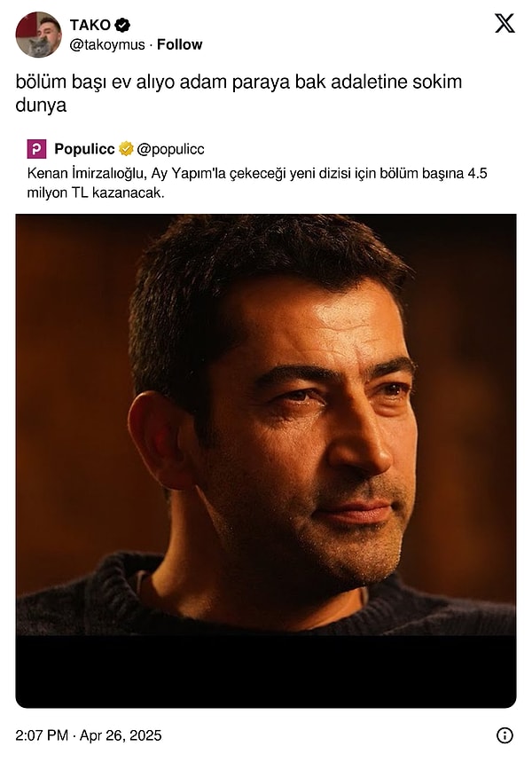Click the '4.5 milyon TL kazanacak' line
The width and height of the screenshot is (532, 762).
click(96, 192)
